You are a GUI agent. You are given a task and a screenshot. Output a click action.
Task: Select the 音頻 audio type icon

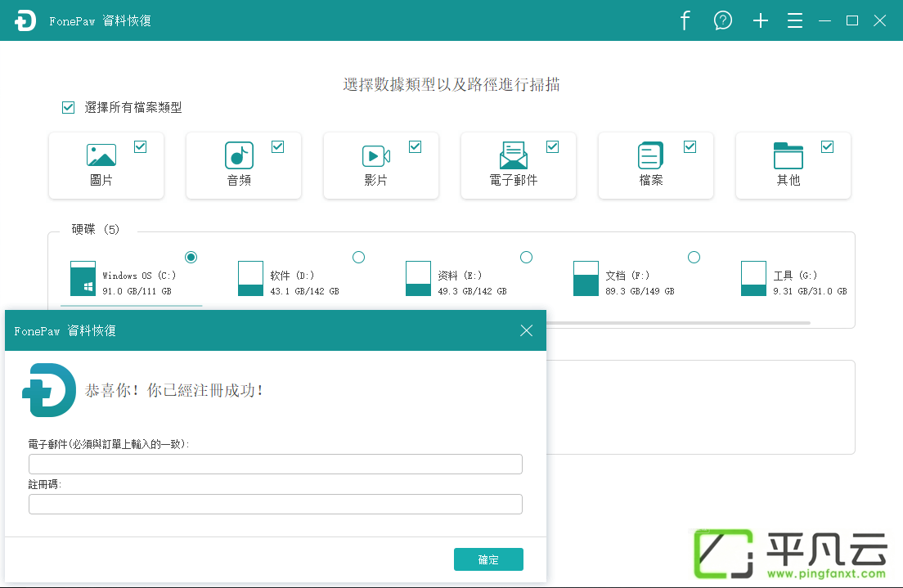[x=239, y=155]
